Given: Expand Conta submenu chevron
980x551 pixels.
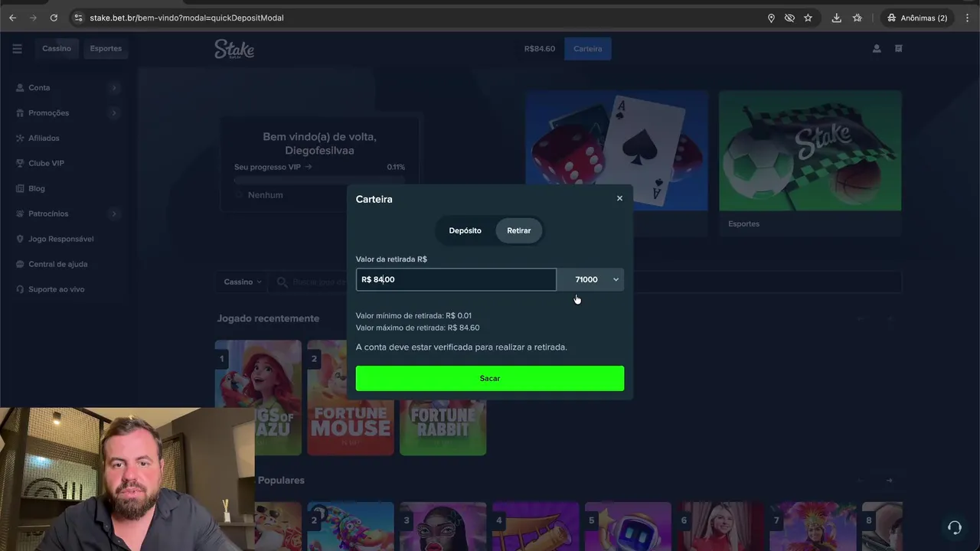Looking at the screenshot, I should tap(114, 88).
